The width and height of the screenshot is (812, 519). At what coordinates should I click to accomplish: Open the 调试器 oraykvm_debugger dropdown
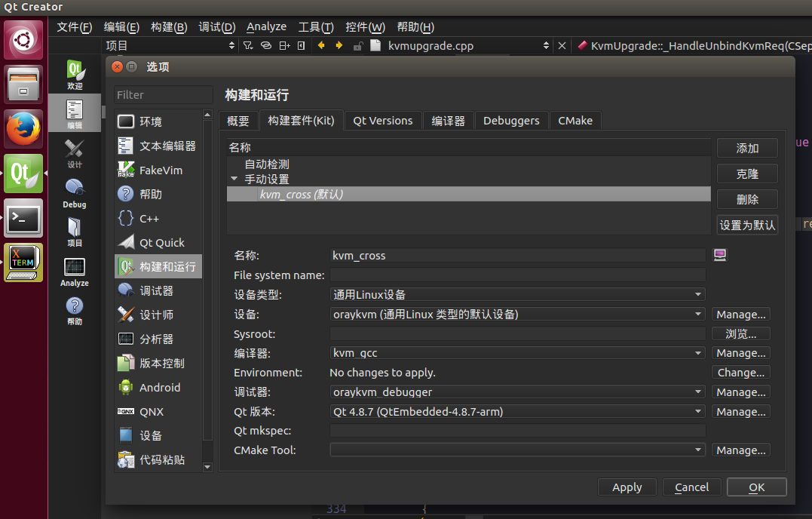tap(518, 392)
